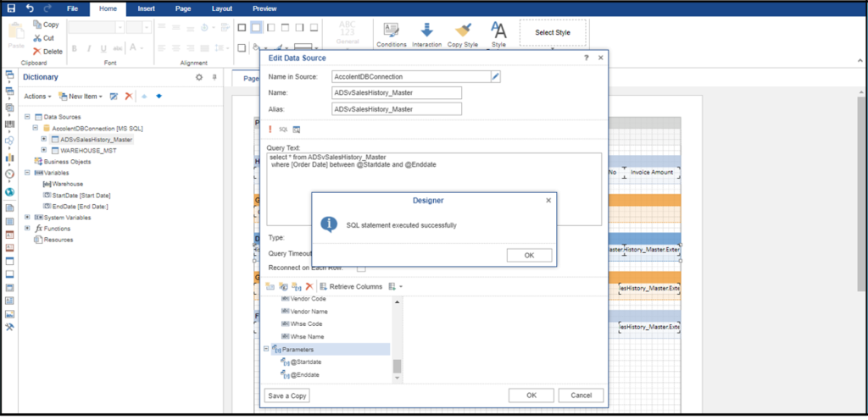This screenshot has height=420, width=868.
Task: Click the SQL icon above Query Text
Action: (283, 130)
